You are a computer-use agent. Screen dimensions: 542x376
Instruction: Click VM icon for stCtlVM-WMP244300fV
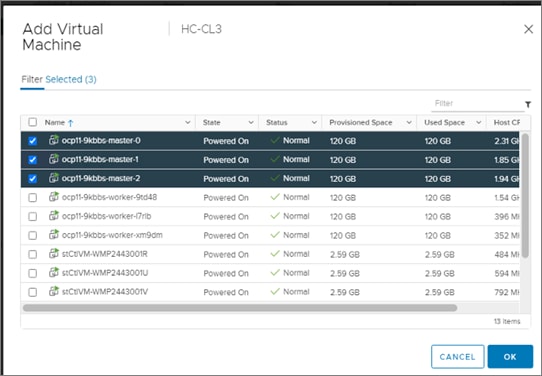tap(54, 291)
